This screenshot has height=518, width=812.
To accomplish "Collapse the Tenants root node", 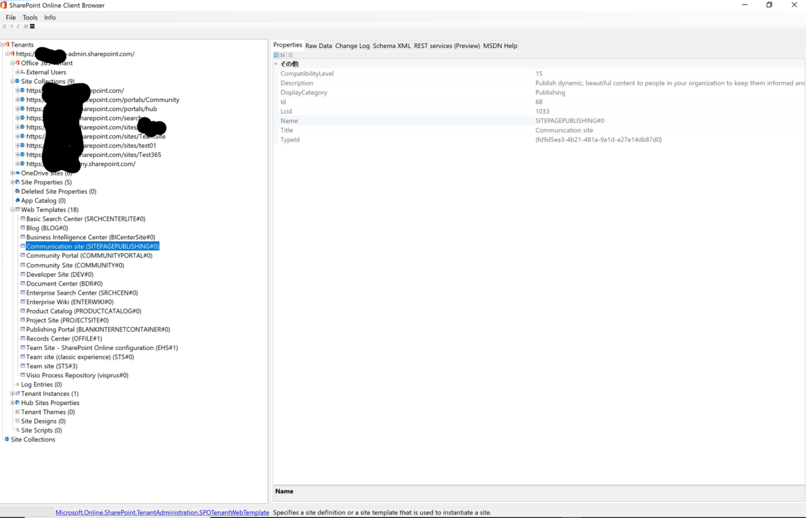I will coord(3,45).
